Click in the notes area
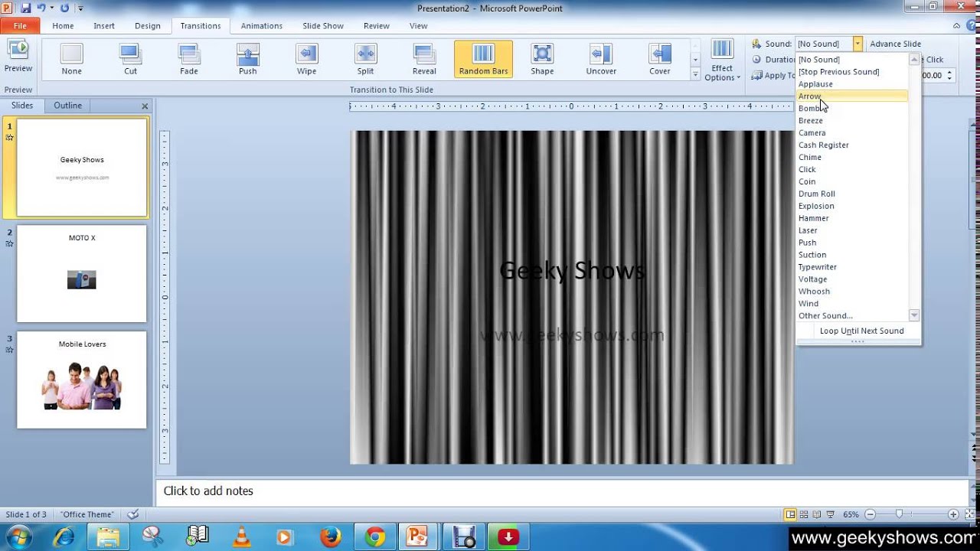The image size is (980, 551). [x=563, y=491]
